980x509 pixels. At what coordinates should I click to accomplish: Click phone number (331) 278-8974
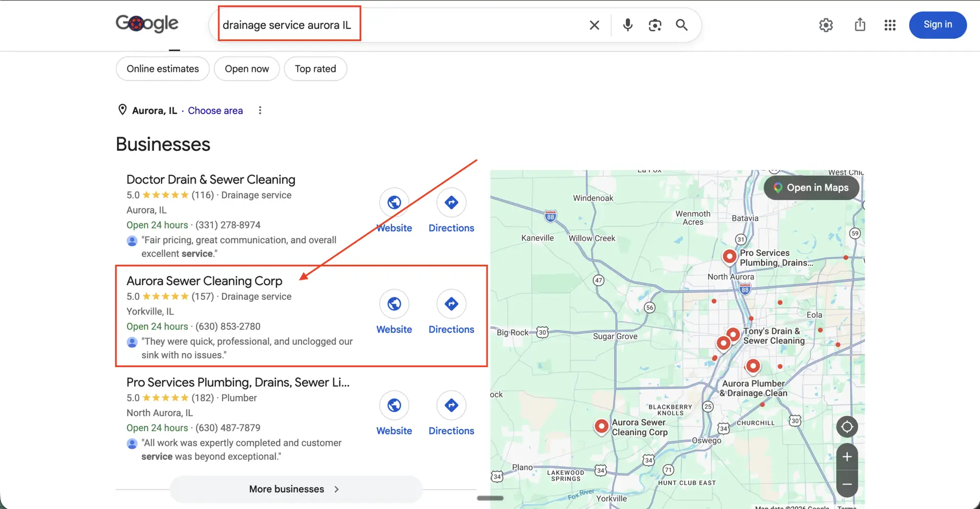228,225
